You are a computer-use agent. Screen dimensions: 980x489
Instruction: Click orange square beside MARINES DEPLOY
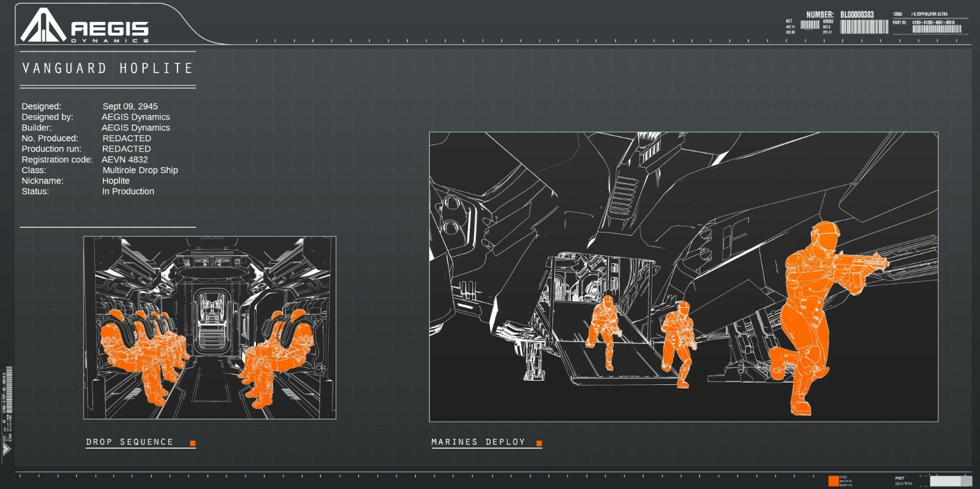539,443
